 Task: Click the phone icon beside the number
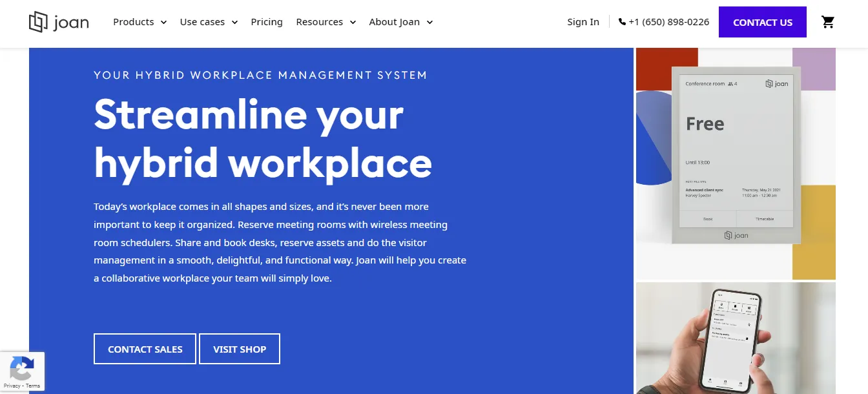click(622, 22)
